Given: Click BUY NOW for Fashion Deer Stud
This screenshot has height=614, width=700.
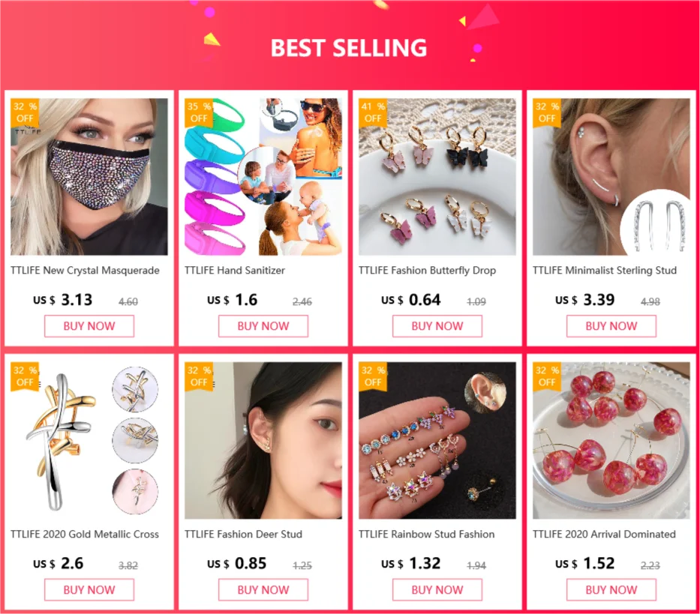Looking at the screenshot, I should pyautogui.click(x=263, y=590).
